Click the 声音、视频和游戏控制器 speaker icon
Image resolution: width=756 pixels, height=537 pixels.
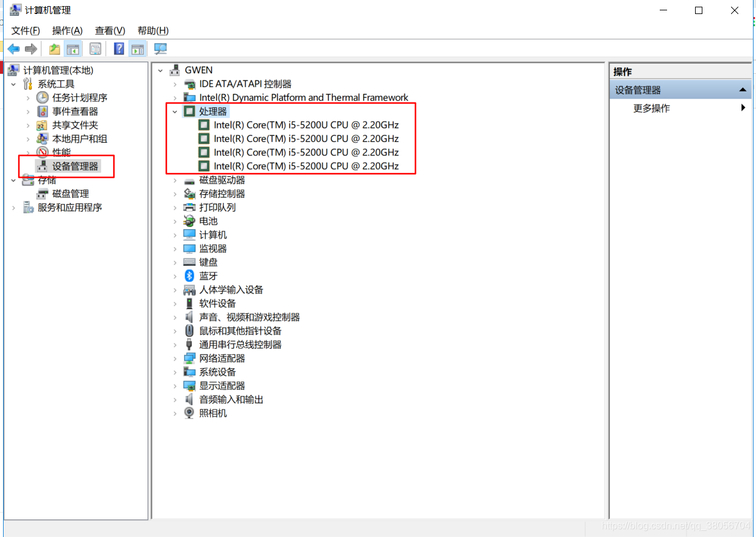point(189,317)
